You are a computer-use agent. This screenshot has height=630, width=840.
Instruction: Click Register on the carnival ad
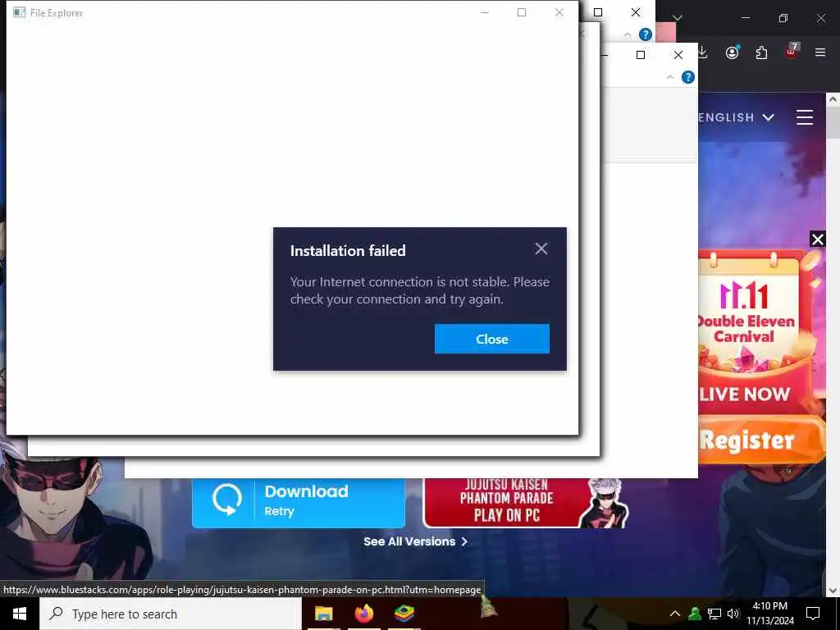tap(760, 441)
